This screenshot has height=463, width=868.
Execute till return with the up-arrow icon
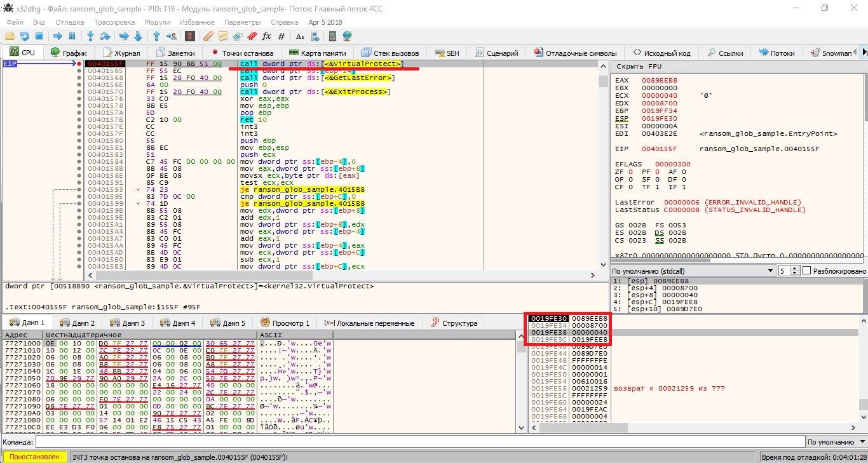point(156,36)
